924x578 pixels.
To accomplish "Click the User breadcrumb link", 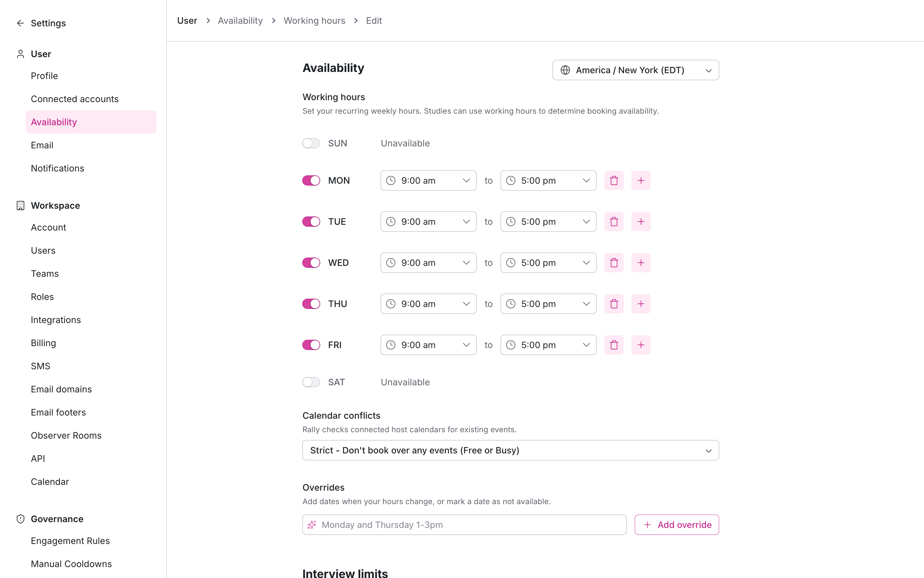I will tap(187, 21).
